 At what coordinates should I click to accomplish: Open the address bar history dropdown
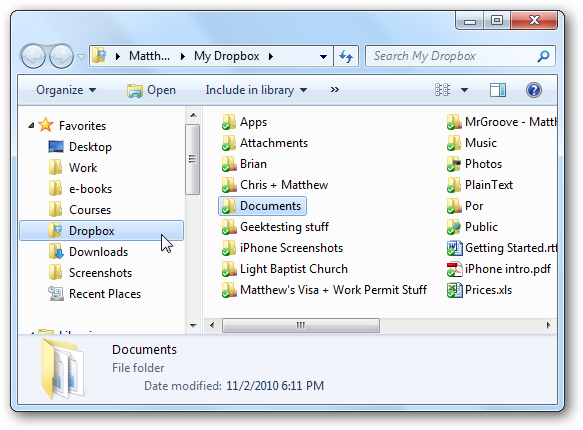pos(323,57)
